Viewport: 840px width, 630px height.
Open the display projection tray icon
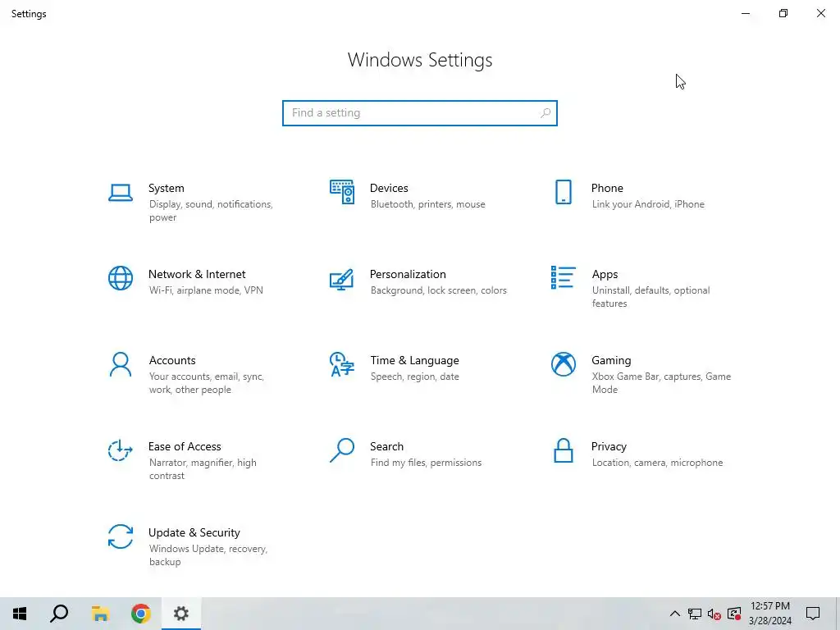[734, 614]
